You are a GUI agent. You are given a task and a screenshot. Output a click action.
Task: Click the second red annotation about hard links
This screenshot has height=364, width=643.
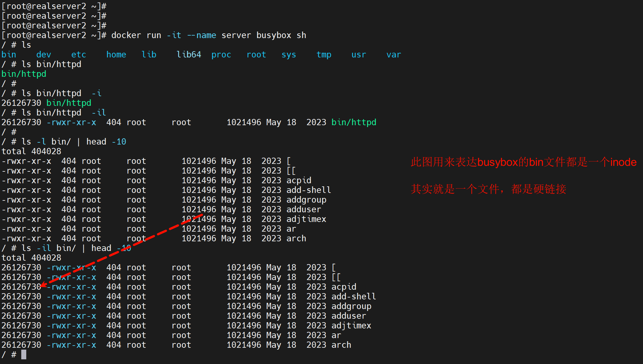coord(488,189)
